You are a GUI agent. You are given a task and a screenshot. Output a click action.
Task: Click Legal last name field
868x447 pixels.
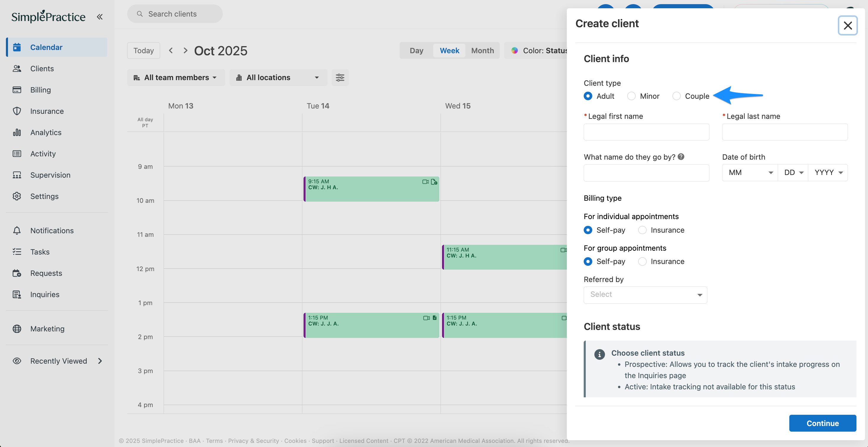point(785,132)
